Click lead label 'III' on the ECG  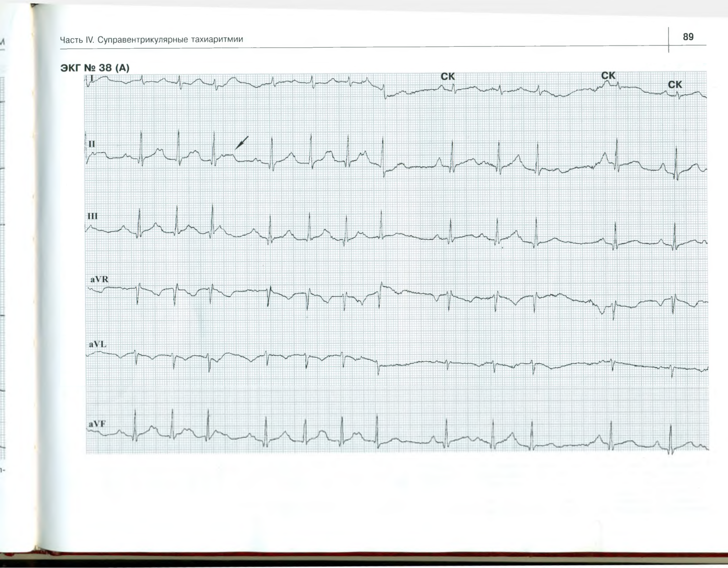coord(92,216)
